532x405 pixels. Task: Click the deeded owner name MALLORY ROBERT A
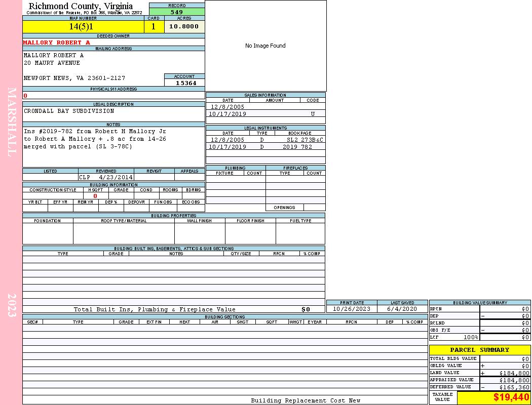[56, 43]
